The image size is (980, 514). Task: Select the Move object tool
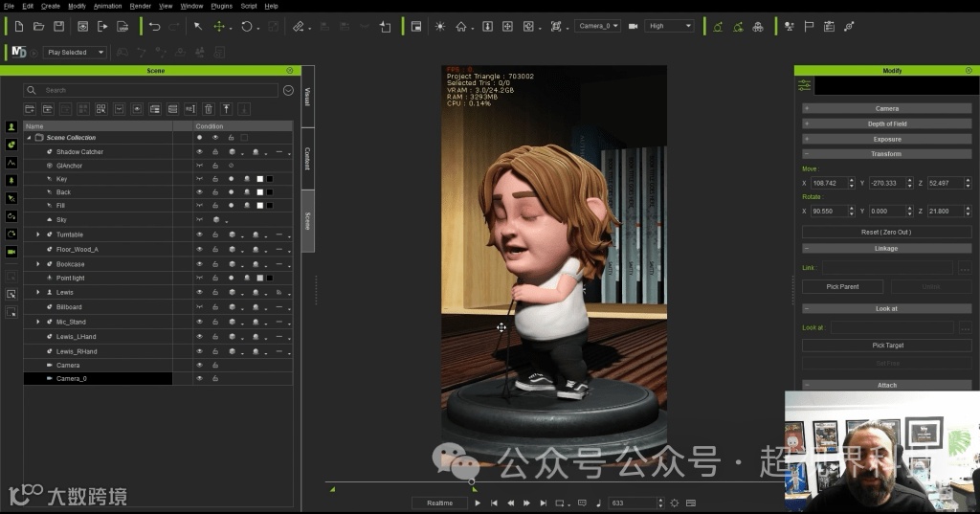click(219, 27)
